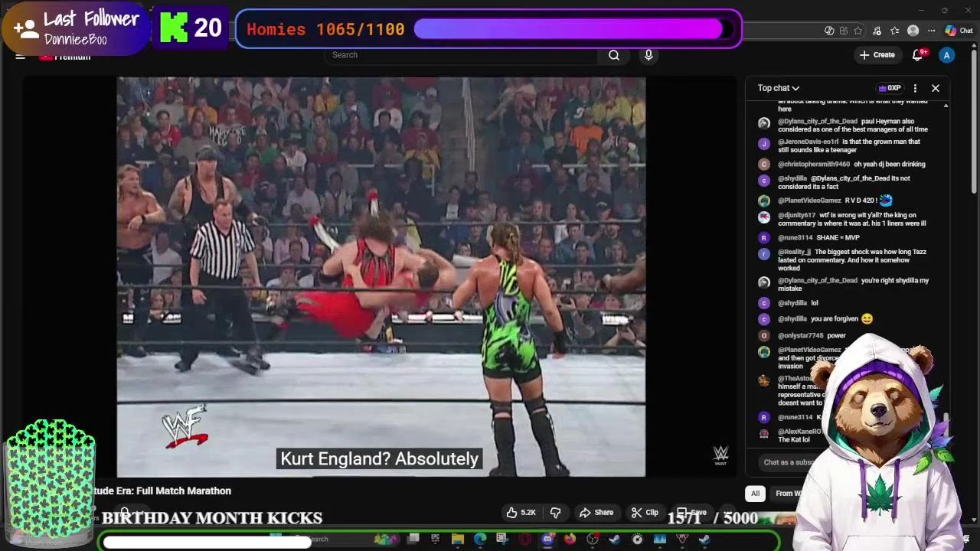Image resolution: width=980 pixels, height=551 pixels.
Task: Click the Create button
Action: (x=877, y=55)
